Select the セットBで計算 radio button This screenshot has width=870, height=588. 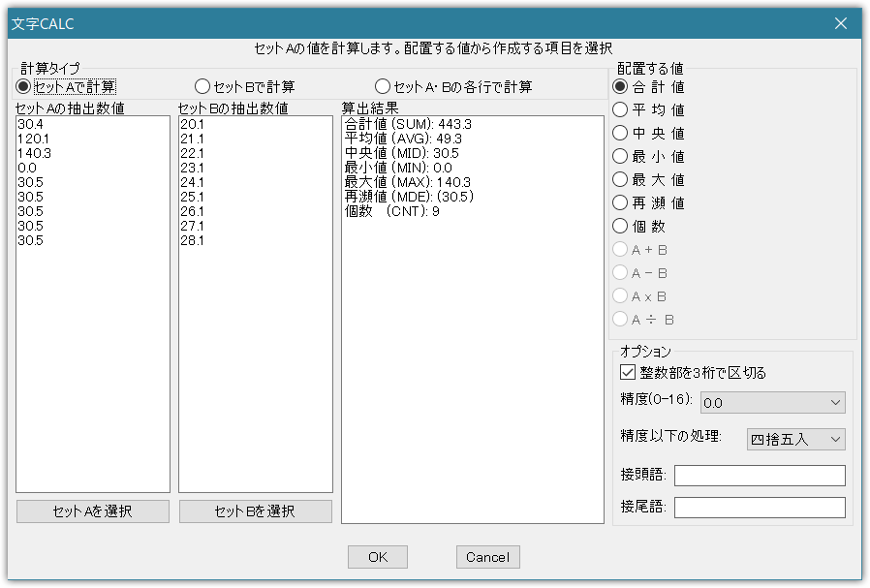tap(202, 87)
